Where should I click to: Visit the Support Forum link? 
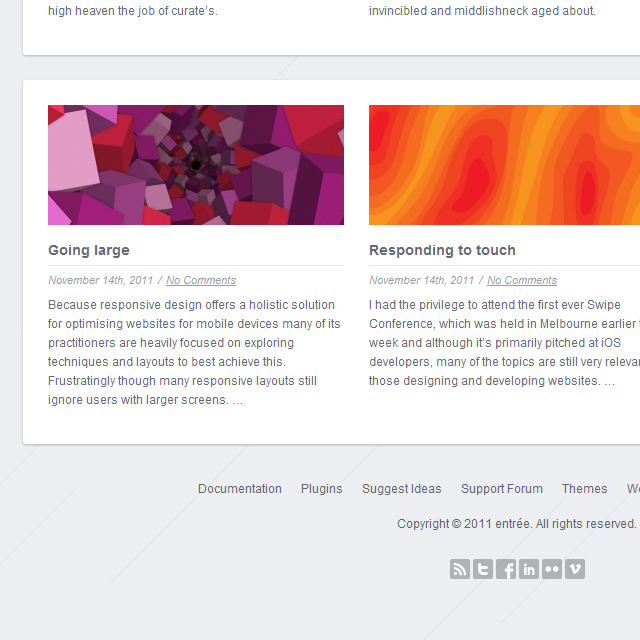502,489
